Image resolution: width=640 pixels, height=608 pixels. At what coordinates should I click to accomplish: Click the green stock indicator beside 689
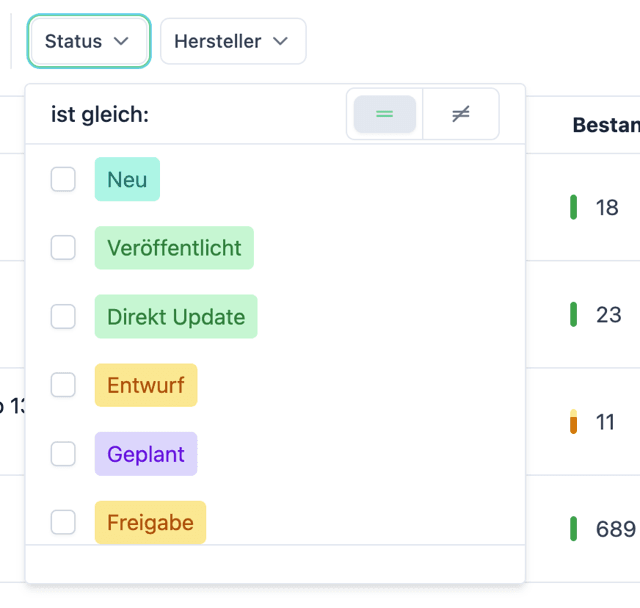(573, 529)
